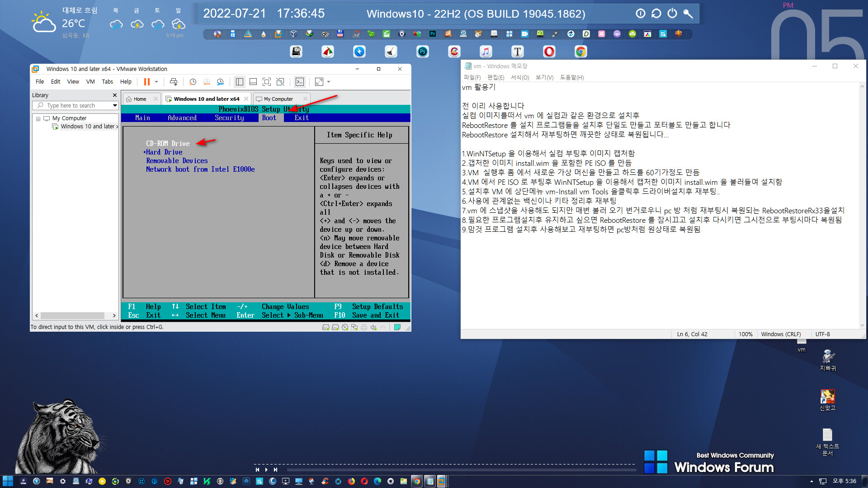The image size is (868, 488).
Task: Open the 도움말(H) menu in Notepad
Action: point(572,78)
